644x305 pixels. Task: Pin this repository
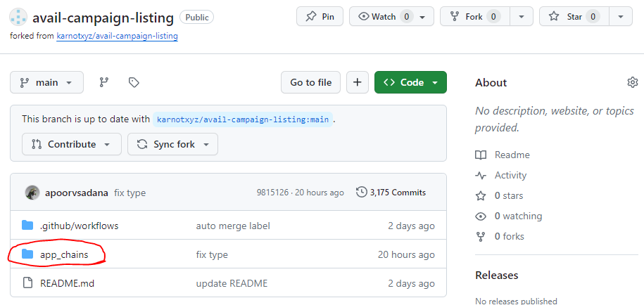(x=320, y=16)
